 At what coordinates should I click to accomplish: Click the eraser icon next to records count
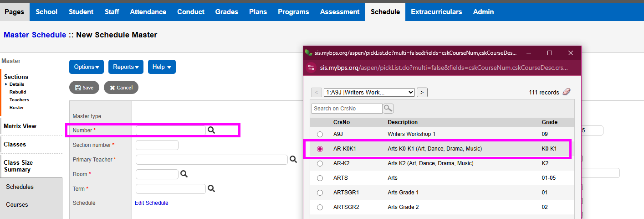(566, 92)
